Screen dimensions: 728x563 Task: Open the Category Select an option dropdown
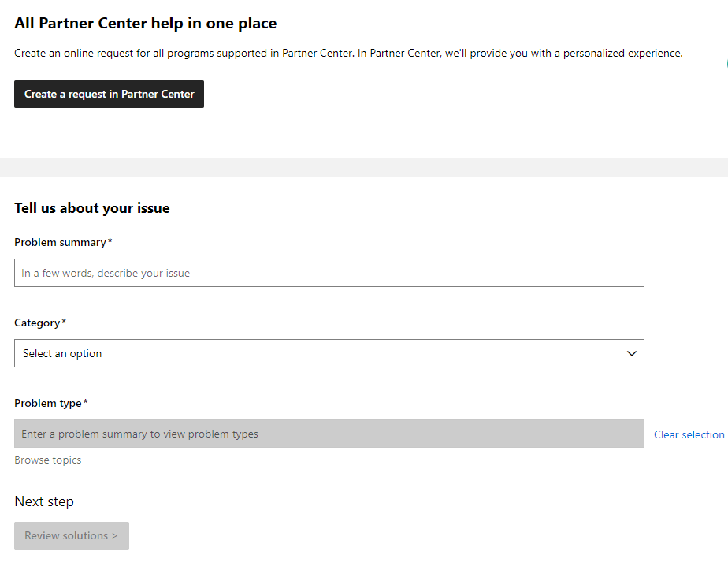pyautogui.click(x=329, y=353)
